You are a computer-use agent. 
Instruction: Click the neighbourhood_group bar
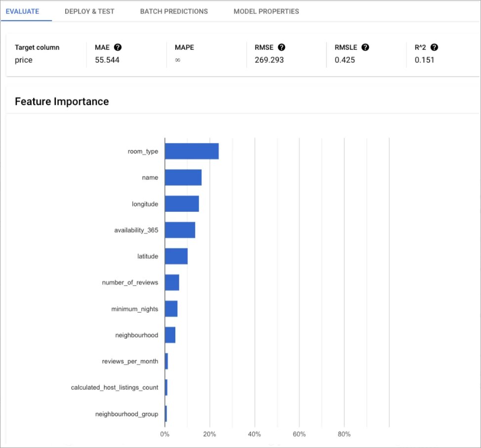pyautogui.click(x=166, y=413)
